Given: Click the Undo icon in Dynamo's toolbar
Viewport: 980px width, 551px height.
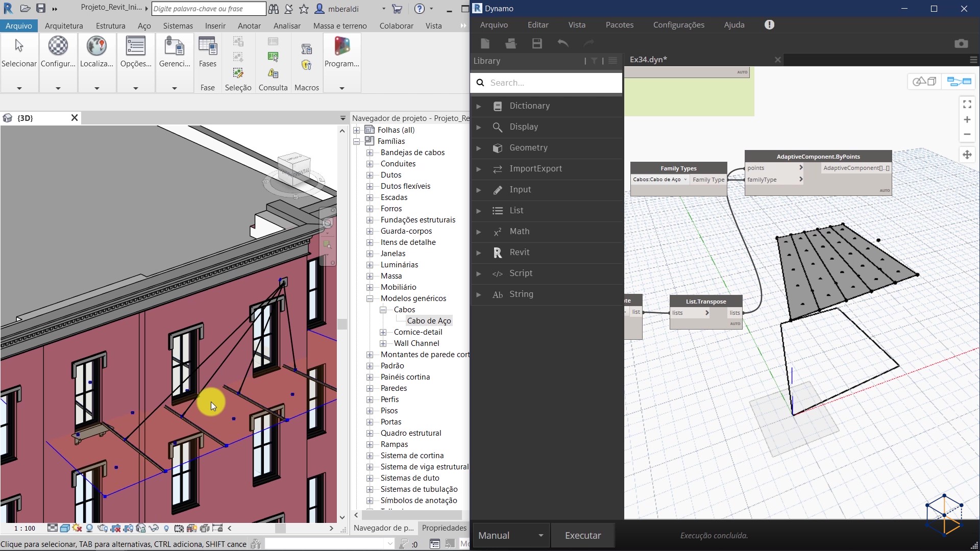Looking at the screenshot, I should tap(563, 44).
